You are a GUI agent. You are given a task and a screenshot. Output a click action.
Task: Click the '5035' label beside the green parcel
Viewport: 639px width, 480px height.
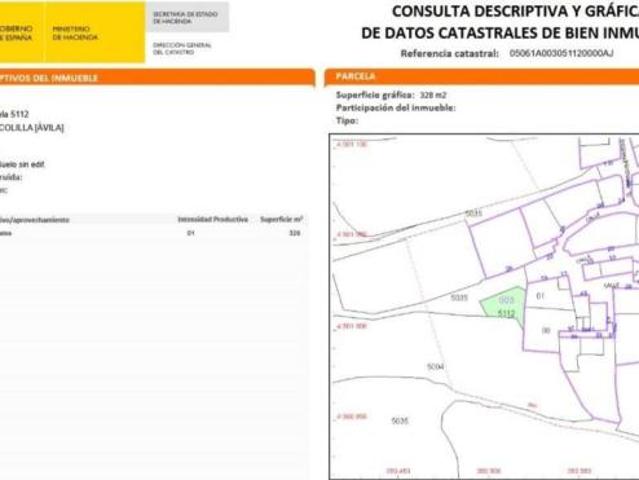[459, 298]
